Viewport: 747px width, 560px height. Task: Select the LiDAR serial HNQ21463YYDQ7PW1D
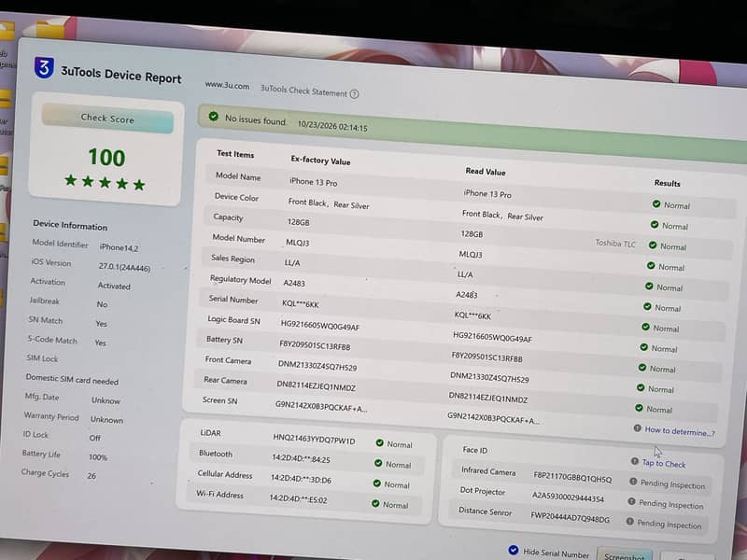click(x=314, y=440)
